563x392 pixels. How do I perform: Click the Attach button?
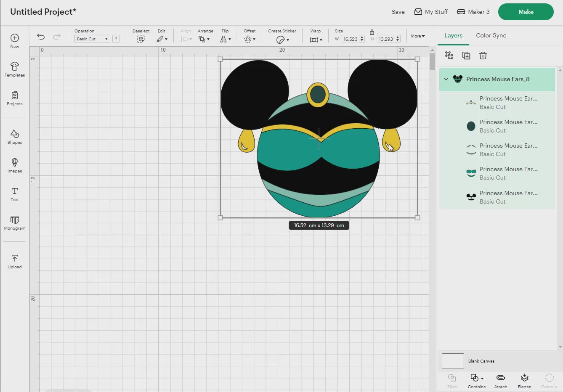(501, 381)
